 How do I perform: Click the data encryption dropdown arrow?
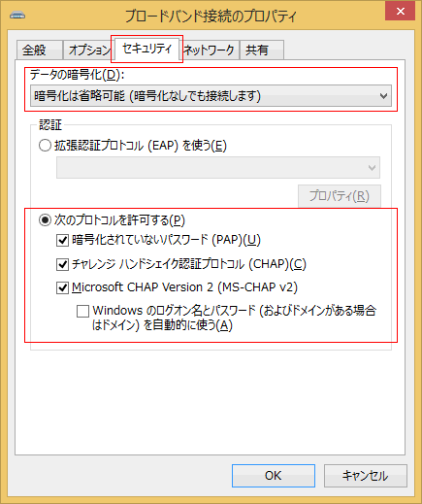click(x=383, y=96)
